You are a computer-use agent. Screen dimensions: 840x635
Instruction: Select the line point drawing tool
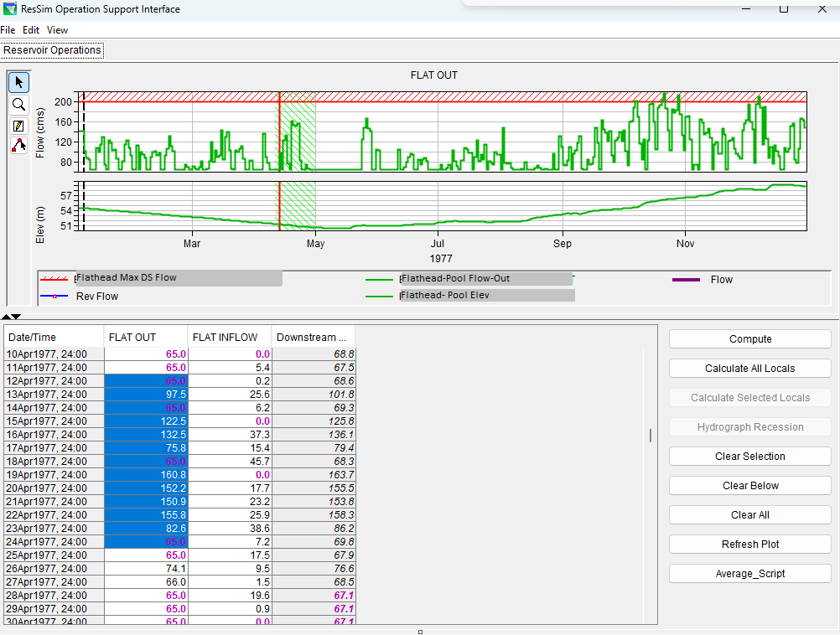pos(18,146)
